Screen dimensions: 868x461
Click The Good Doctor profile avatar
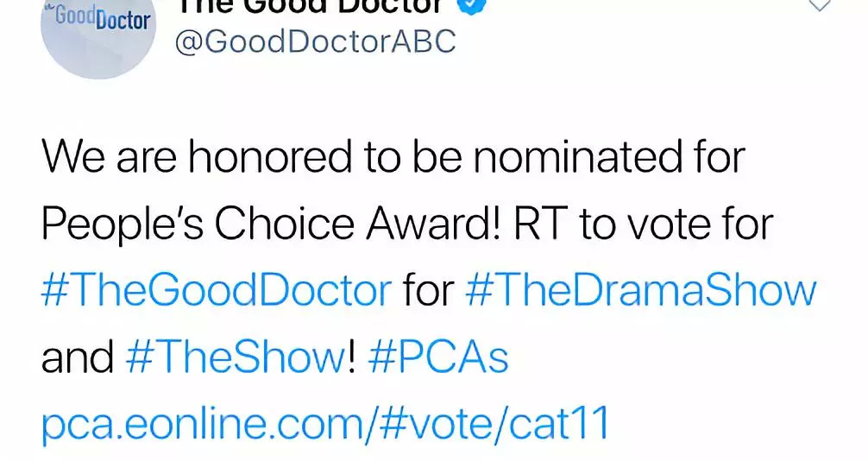click(97, 35)
